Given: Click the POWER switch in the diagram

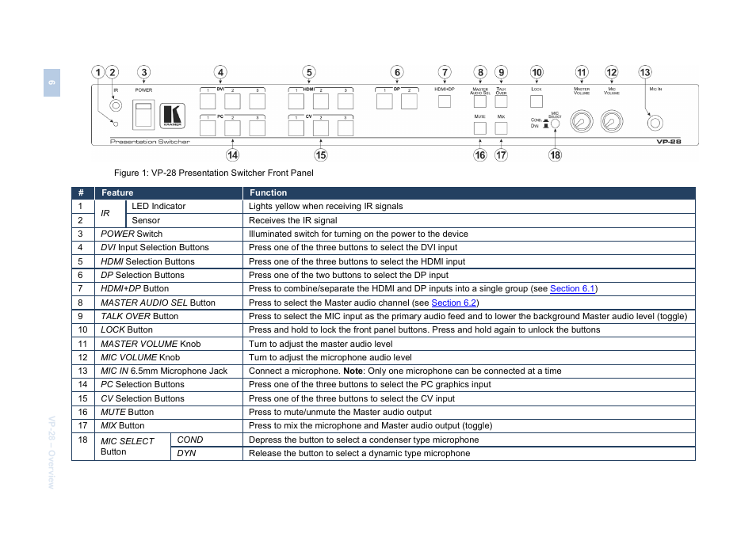Looking at the screenshot, I should click(143, 115).
